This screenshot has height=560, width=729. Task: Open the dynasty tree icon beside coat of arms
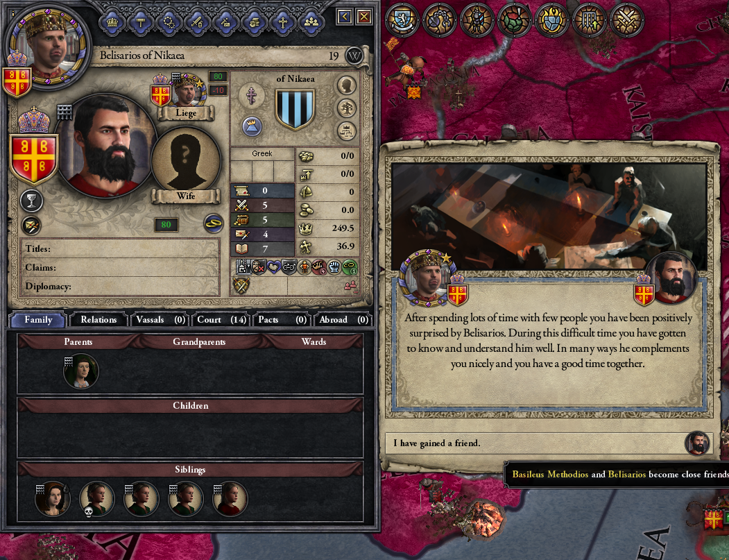[346, 108]
